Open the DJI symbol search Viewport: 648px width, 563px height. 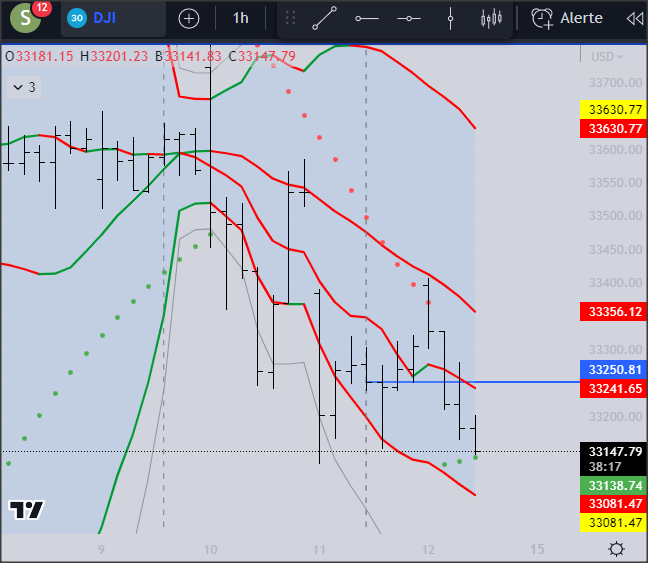click(x=113, y=18)
